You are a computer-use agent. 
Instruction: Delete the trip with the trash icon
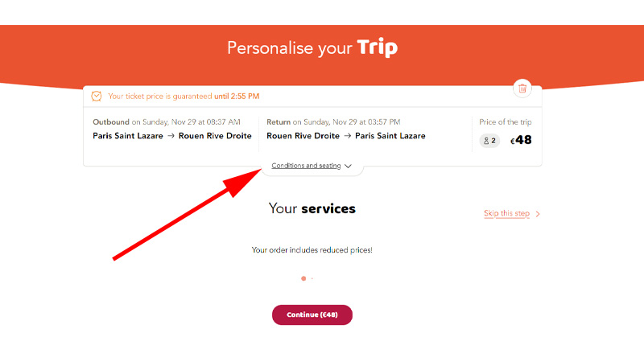tap(522, 88)
